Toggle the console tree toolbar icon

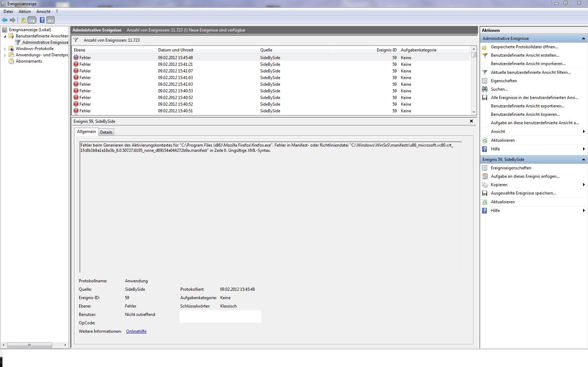point(32,20)
